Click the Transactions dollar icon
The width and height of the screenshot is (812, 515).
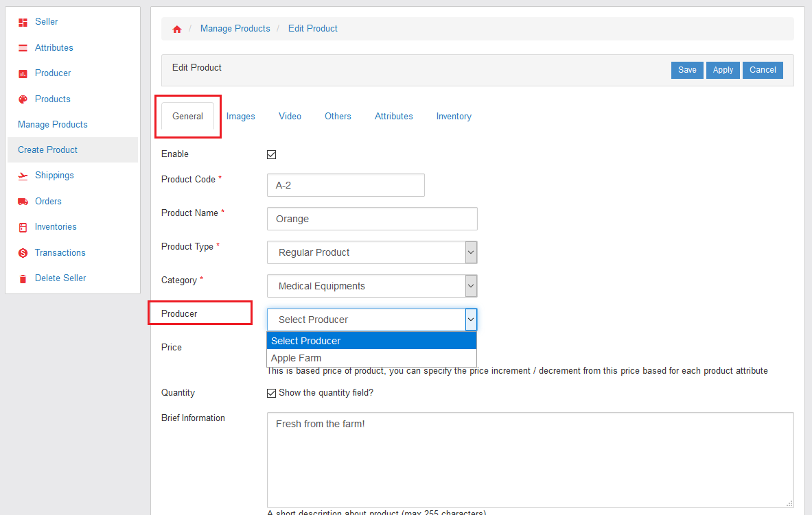(x=23, y=253)
